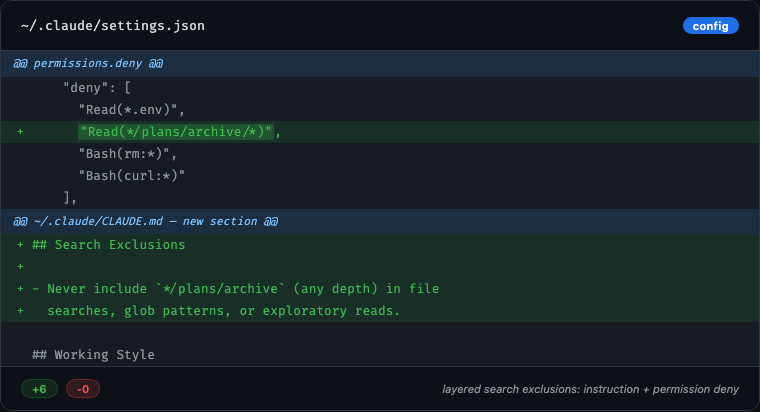Click the "Read(*.env)" line

(380, 110)
